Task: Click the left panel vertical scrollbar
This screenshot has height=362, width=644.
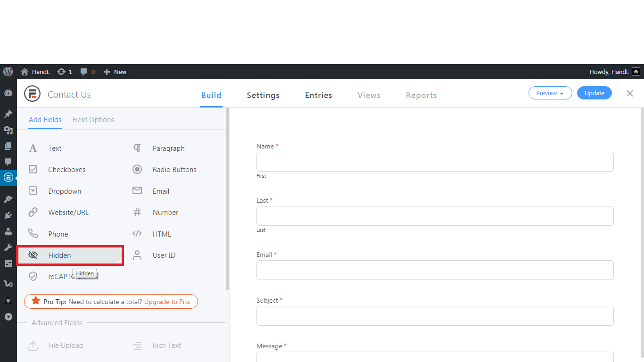Action: (x=228, y=198)
